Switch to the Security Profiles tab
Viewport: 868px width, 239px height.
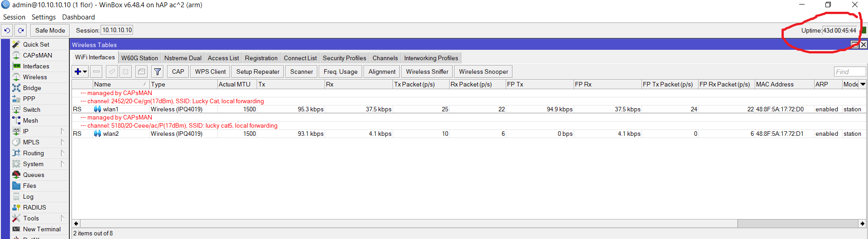pyautogui.click(x=344, y=58)
